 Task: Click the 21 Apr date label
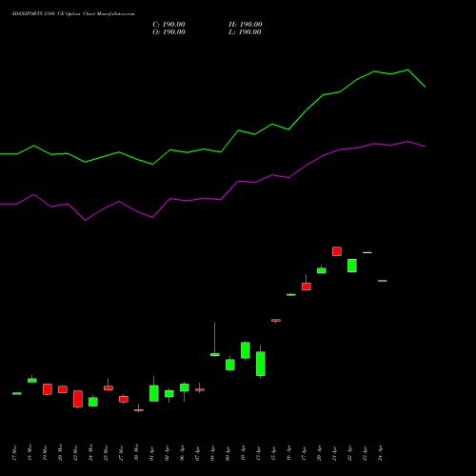(x=334, y=454)
